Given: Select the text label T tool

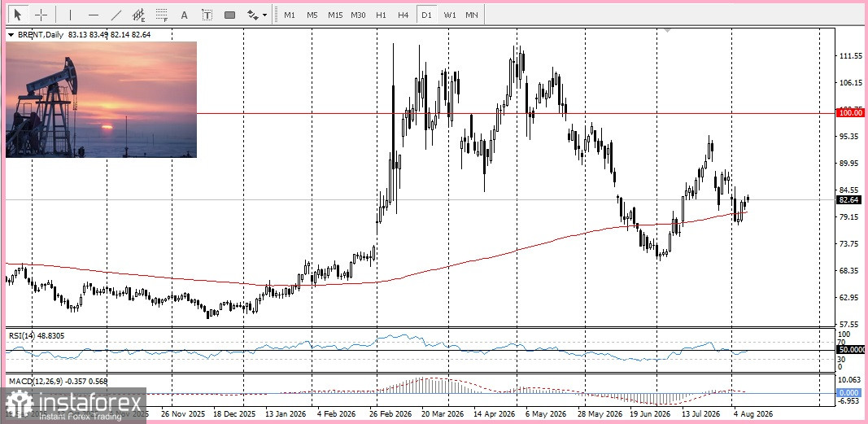Looking at the screenshot, I should [207, 15].
